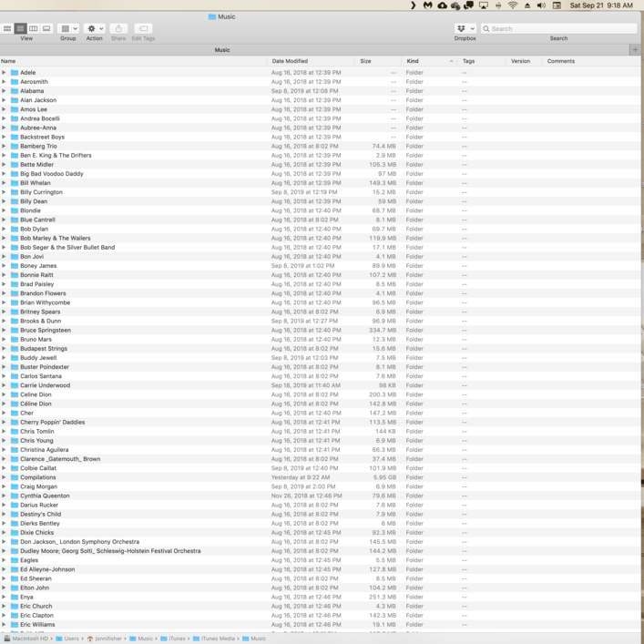644x644 pixels.
Task: Go to iTunes folder in path bar
Action: 173,639
